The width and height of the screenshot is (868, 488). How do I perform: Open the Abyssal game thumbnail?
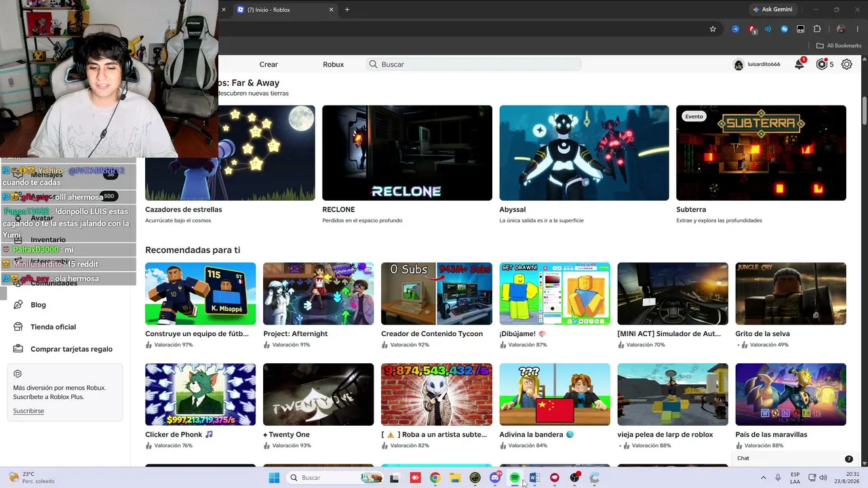coord(584,153)
